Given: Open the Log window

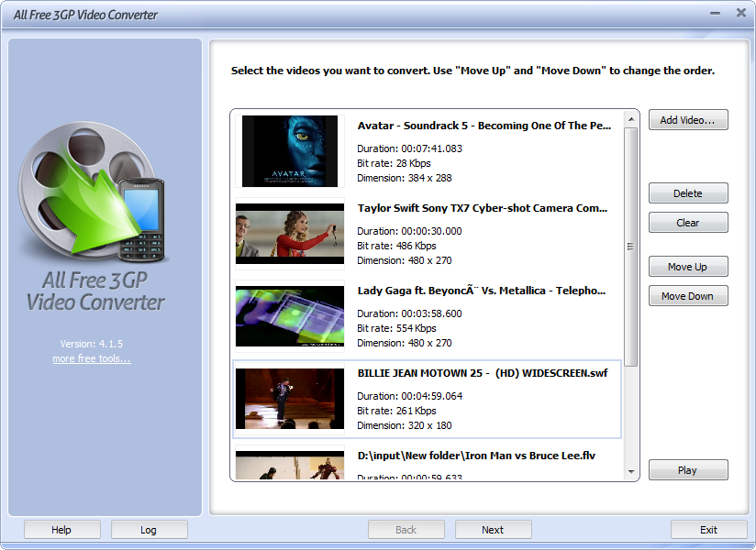Looking at the screenshot, I should pyautogui.click(x=149, y=530).
